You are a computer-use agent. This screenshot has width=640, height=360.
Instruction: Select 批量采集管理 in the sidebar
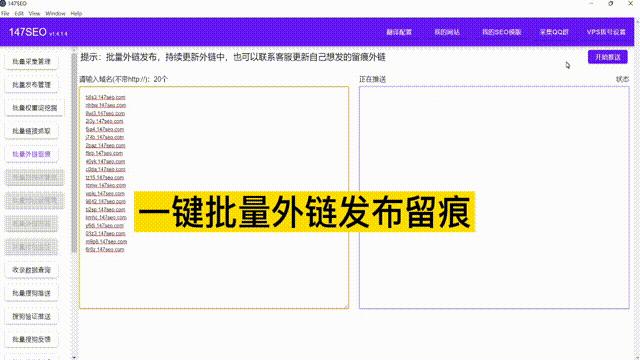(x=31, y=62)
